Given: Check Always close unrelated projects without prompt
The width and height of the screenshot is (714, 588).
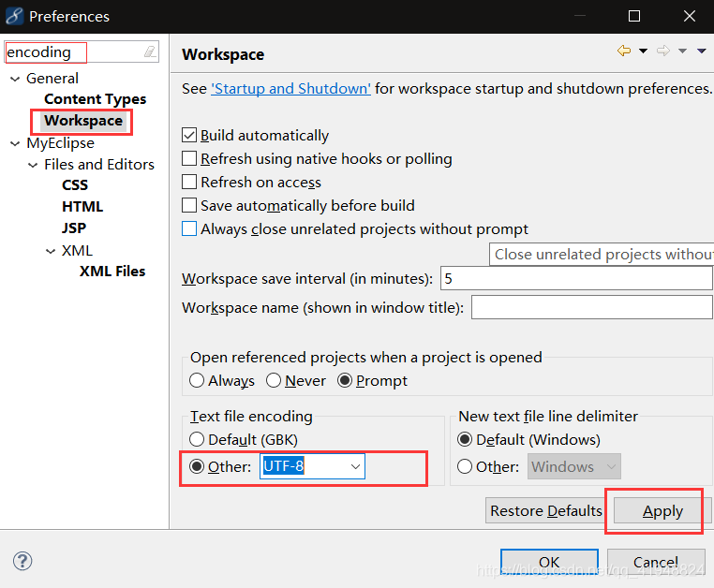Looking at the screenshot, I should pyautogui.click(x=189, y=228).
